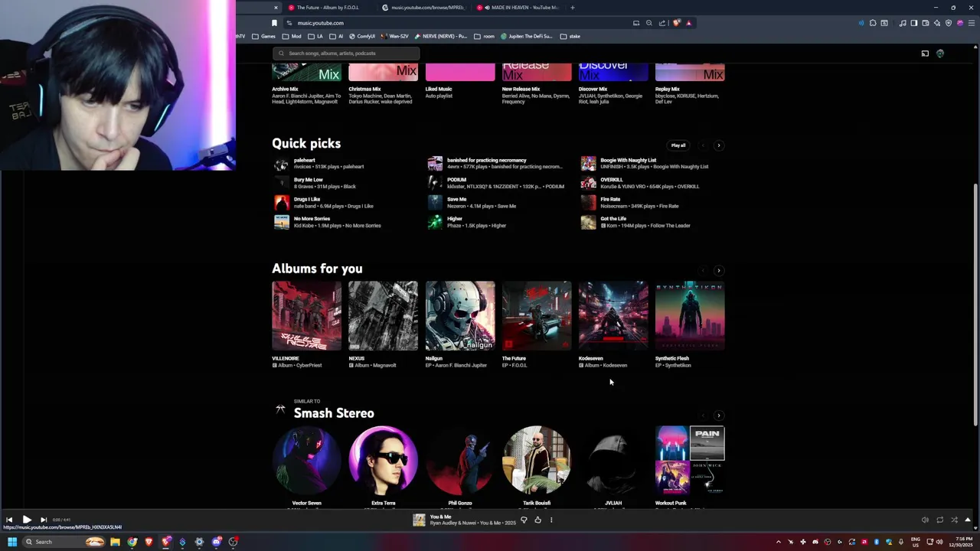
Task: Open the Kodeseven album cover
Action: point(613,316)
